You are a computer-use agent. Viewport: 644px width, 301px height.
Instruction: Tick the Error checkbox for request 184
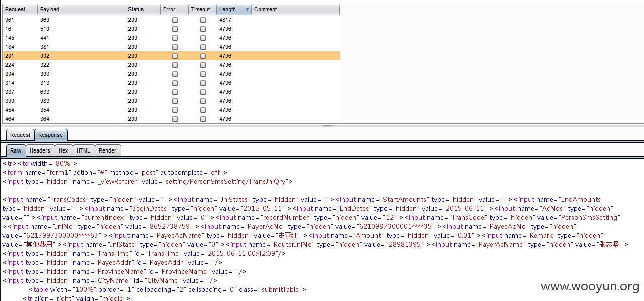(175, 47)
